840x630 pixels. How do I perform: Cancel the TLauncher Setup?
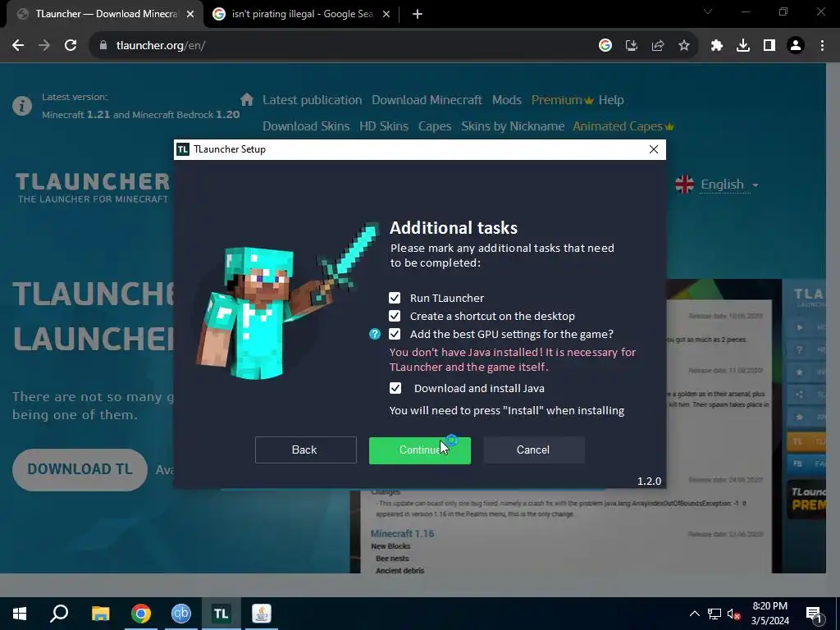point(533,450)
